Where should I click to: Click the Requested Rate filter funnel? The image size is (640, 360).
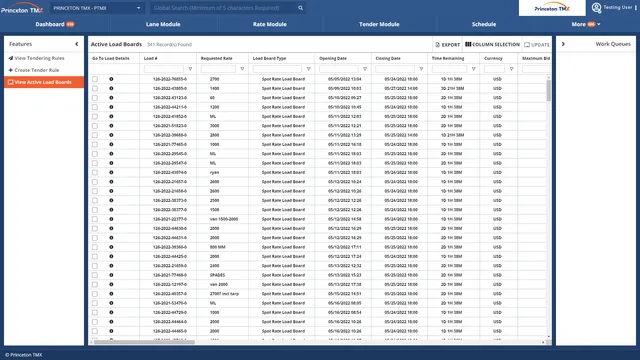coord(242,69)
